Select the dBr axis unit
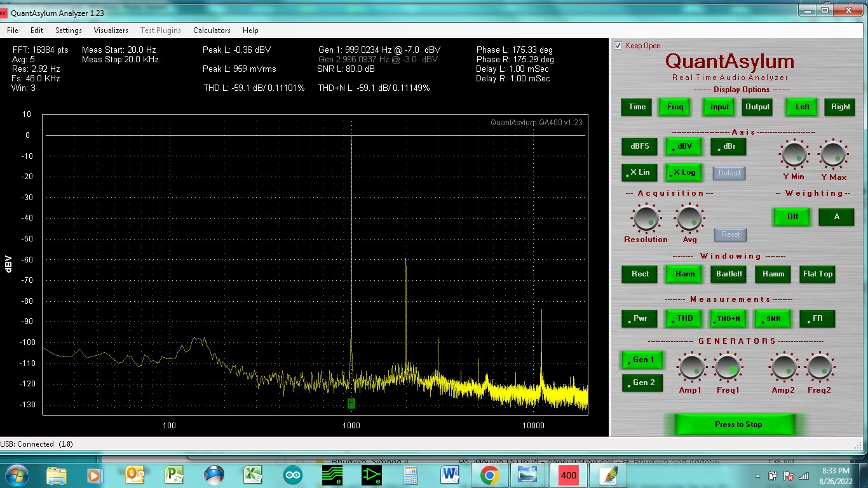Screen dimensions: 868x488 pos(728,146)
